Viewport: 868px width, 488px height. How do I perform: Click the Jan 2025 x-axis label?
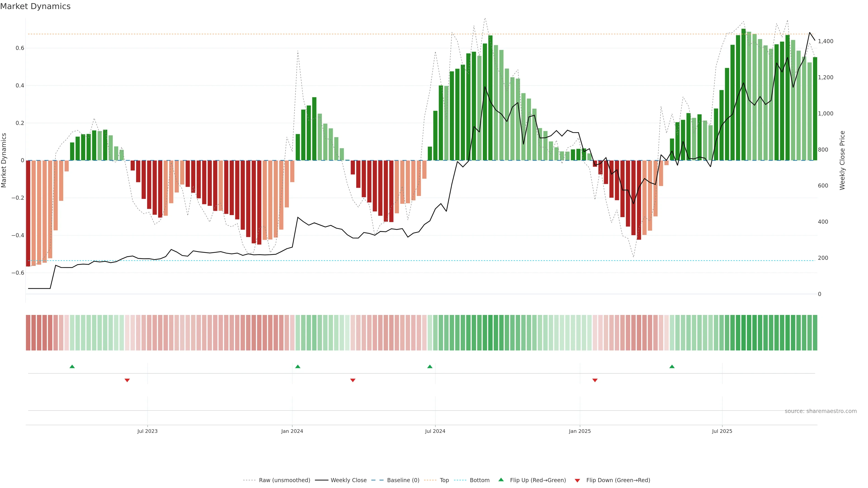click(580, 431)
